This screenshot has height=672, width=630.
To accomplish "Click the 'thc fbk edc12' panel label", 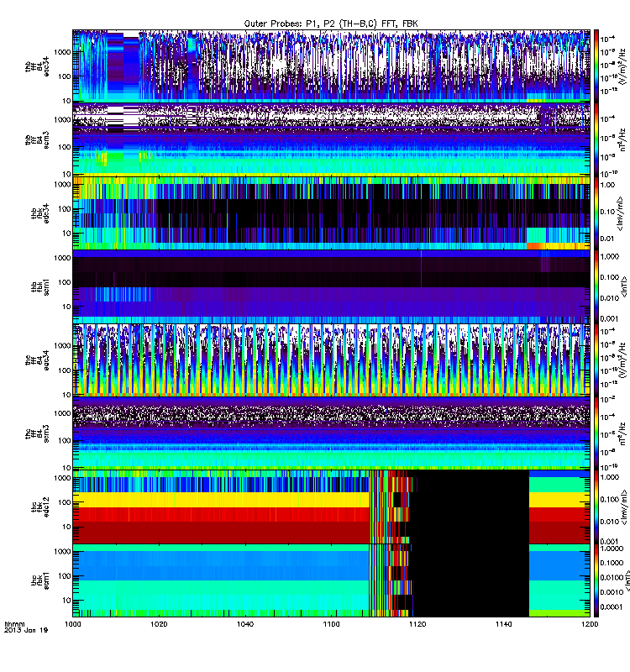I will click(x=40, y=507).
